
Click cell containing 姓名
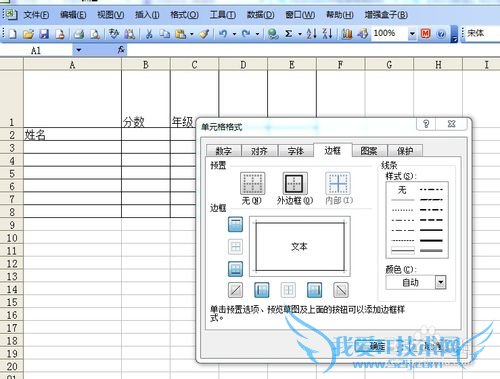(72, 135)
